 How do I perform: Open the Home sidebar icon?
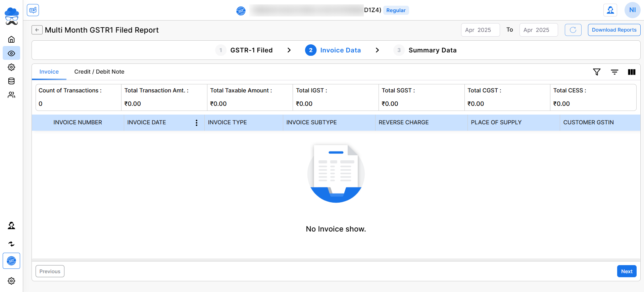click(x=11, y=39)
